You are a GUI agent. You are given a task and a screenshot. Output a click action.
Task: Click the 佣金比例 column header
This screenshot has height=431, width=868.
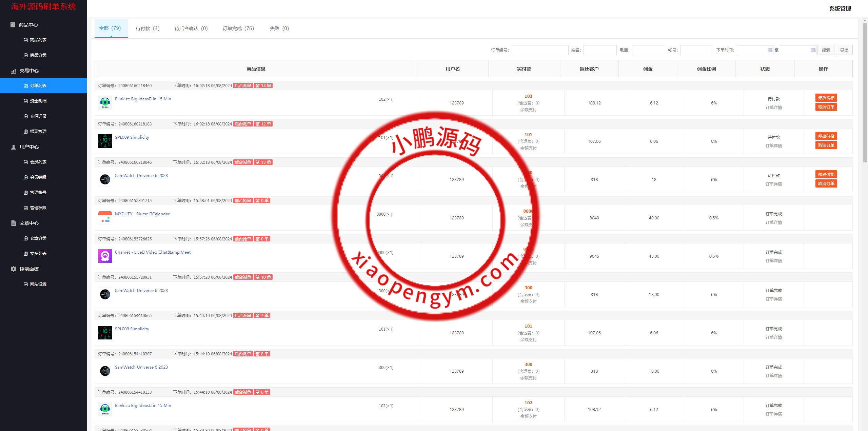coord(706,69)
